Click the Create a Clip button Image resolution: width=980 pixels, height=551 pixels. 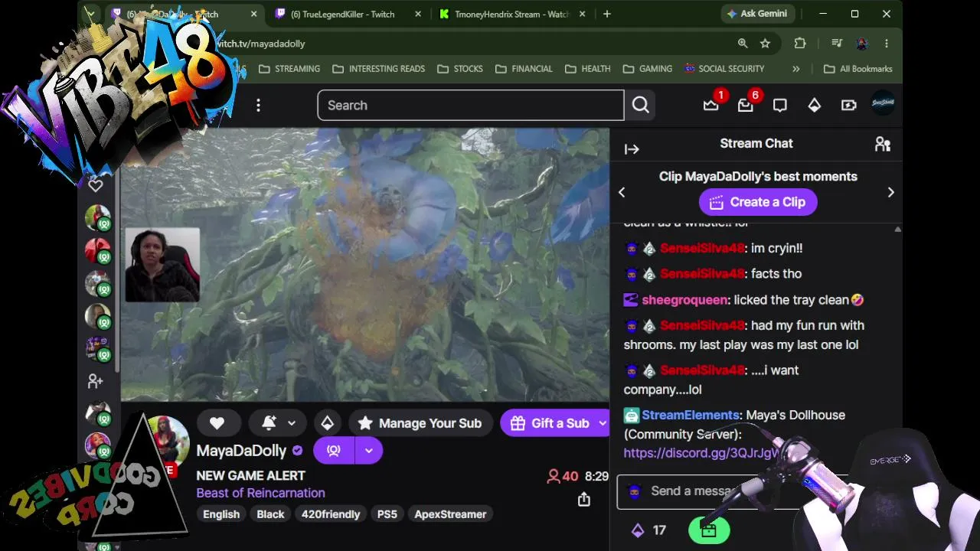(758, 202)
